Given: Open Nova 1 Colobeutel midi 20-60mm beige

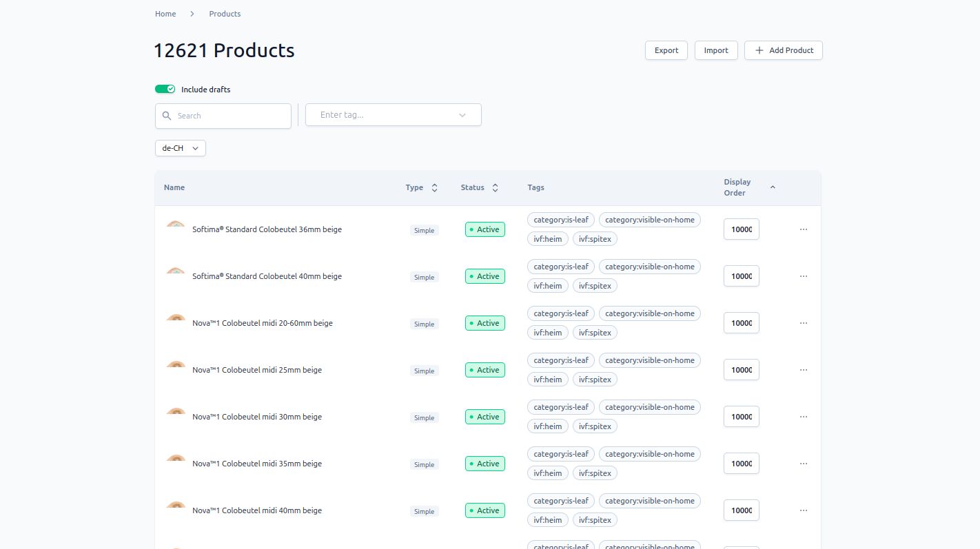Looking at the screenshot, I should point(263,323).
